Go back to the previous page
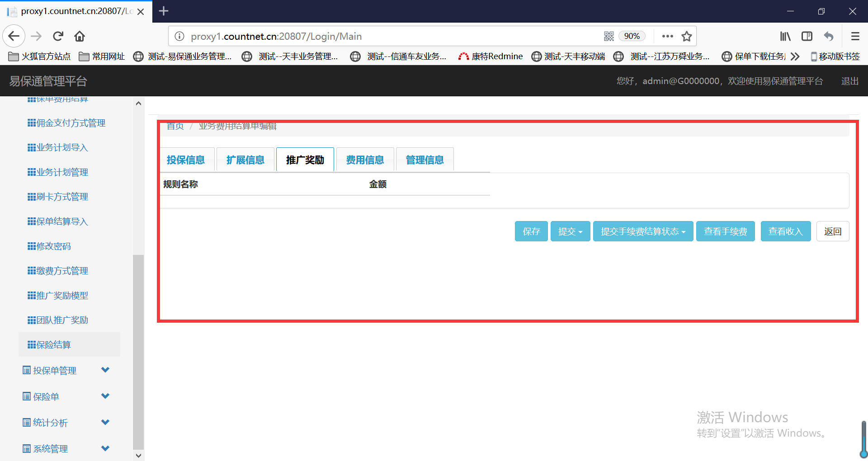This screenshot has width=868, height=461. [14, 36]
